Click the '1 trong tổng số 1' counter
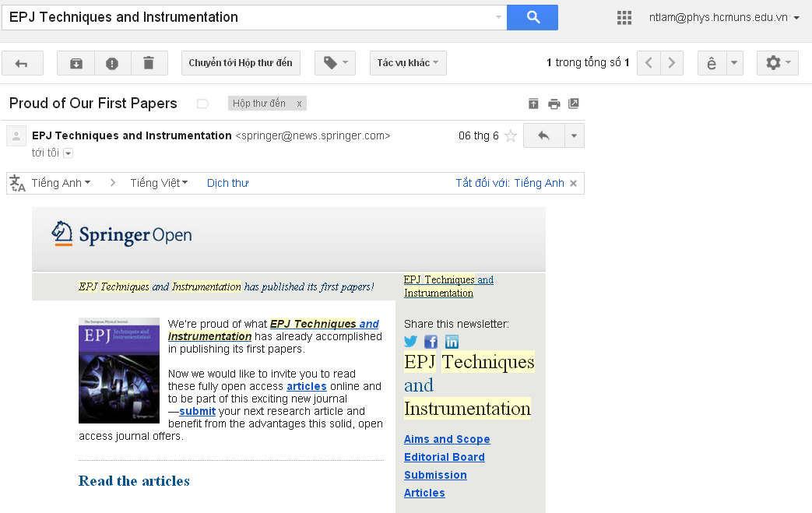 pos(588,62)
